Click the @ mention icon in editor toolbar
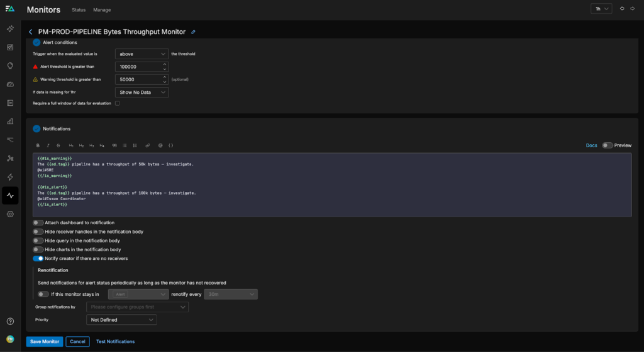644x352 pixels. [x=160, y=145]
